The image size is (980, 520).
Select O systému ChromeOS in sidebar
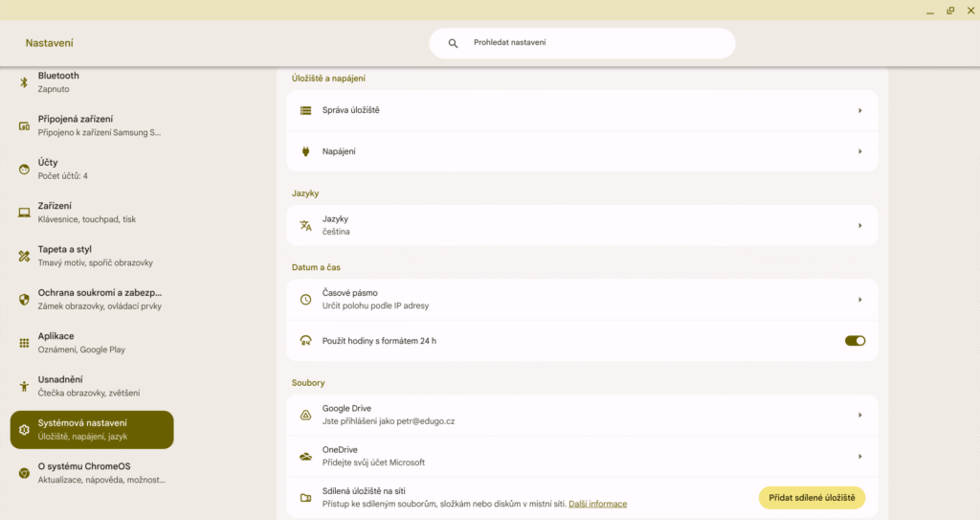(92, 473)
